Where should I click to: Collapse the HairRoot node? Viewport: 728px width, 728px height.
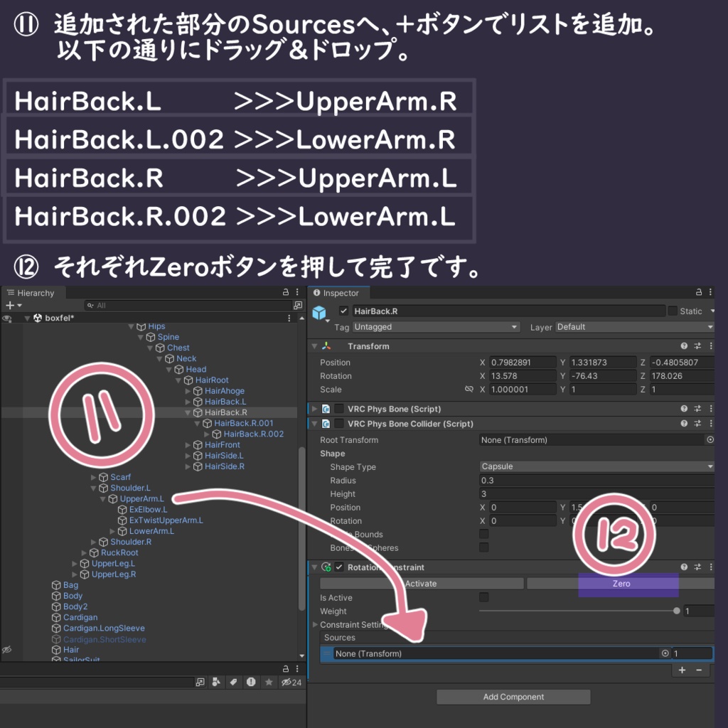point(178,380)
